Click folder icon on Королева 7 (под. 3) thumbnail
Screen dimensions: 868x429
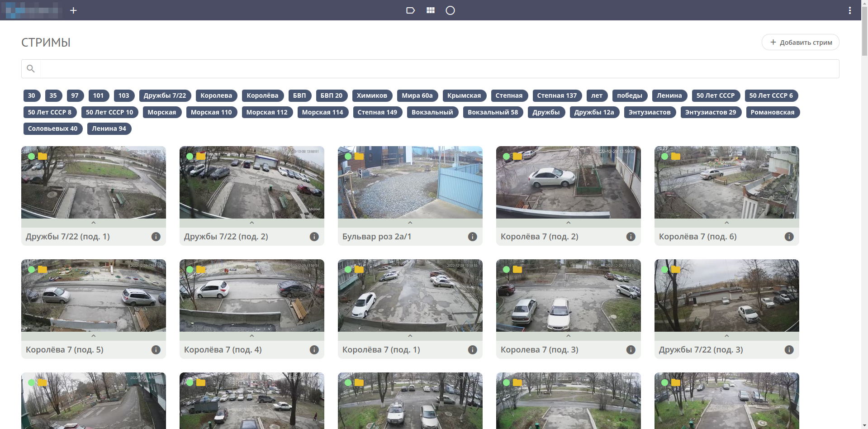[x=517, y=269]
